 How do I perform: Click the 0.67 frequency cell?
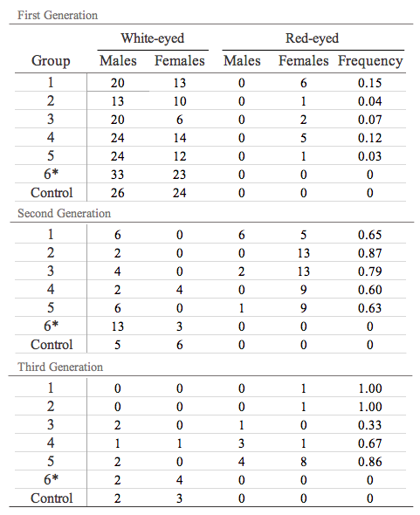(x=369, y=443)
